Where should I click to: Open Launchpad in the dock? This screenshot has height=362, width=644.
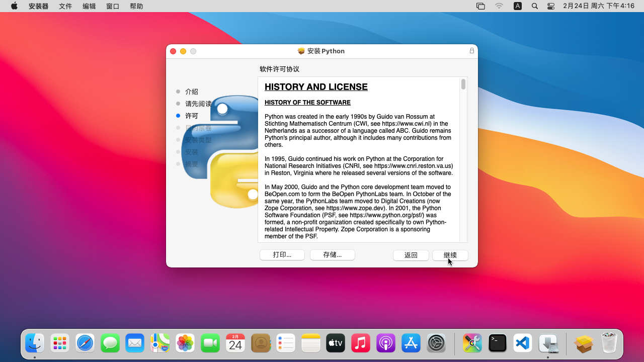(60, 343)
